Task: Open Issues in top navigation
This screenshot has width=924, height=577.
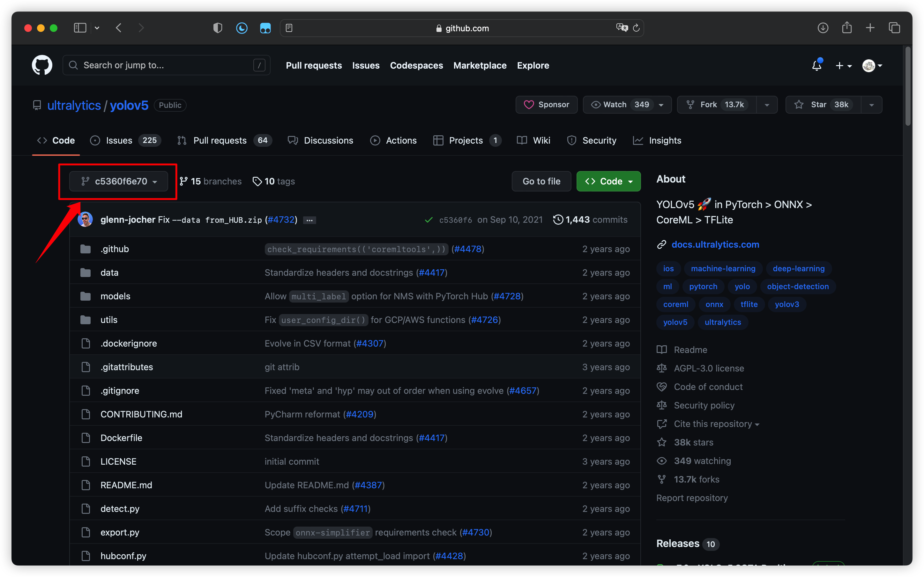Action: coord(365,65)
